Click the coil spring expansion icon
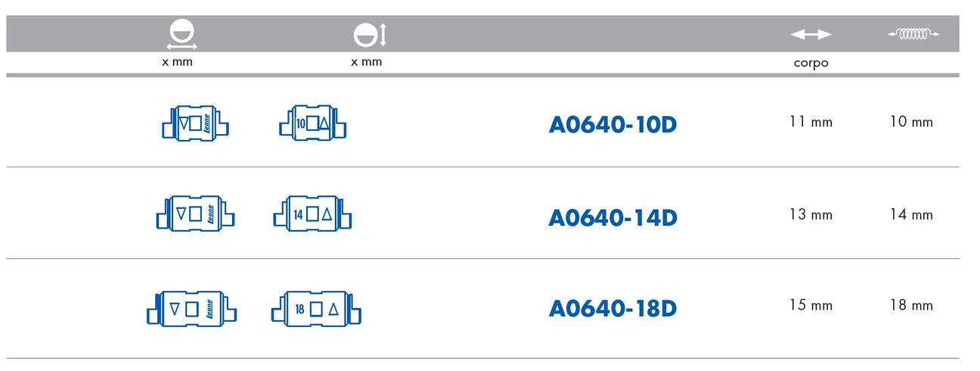The height and width of the screenshot is (371, 980). tap(913, 33)
